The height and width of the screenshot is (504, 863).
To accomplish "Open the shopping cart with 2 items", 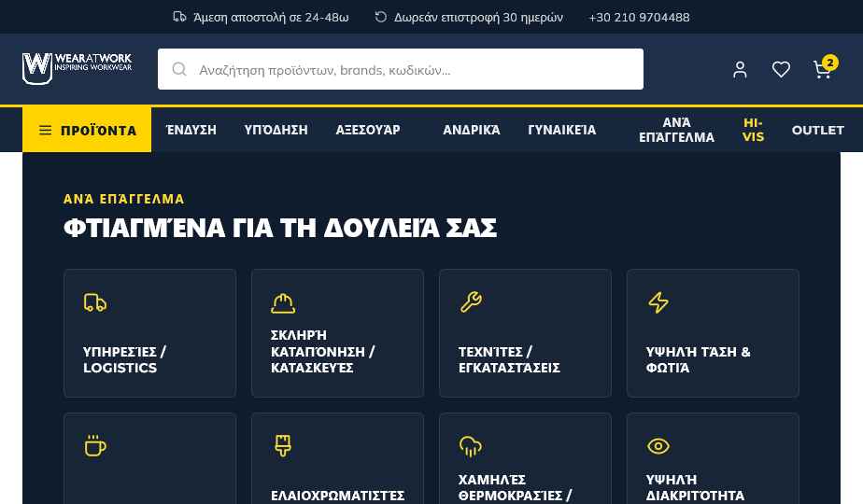I will [x=824, y=68].
